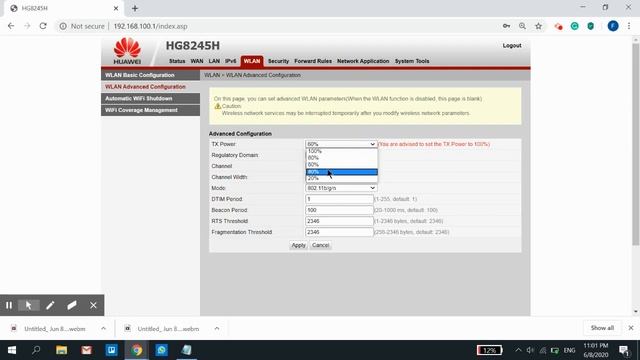The height and width of the screenshot is (360, 640).
Task: Open the Network Application tab
Action: [363, 61]
